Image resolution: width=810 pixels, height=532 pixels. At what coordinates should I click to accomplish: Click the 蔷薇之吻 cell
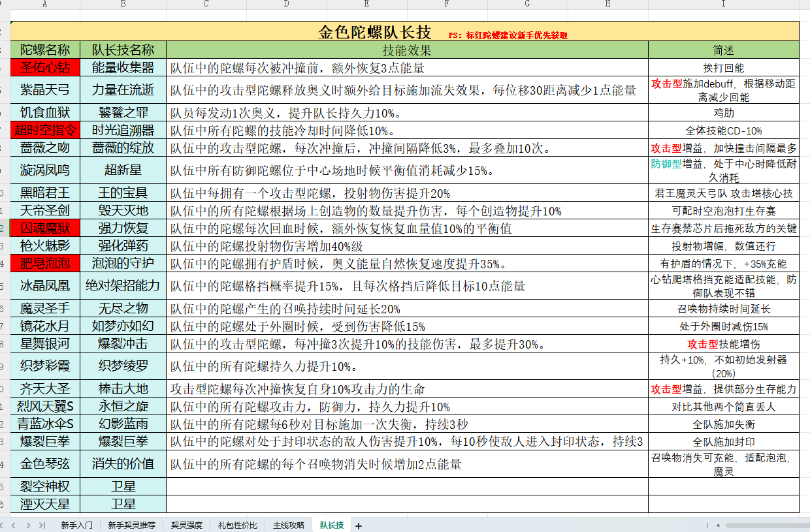(45, 148)
